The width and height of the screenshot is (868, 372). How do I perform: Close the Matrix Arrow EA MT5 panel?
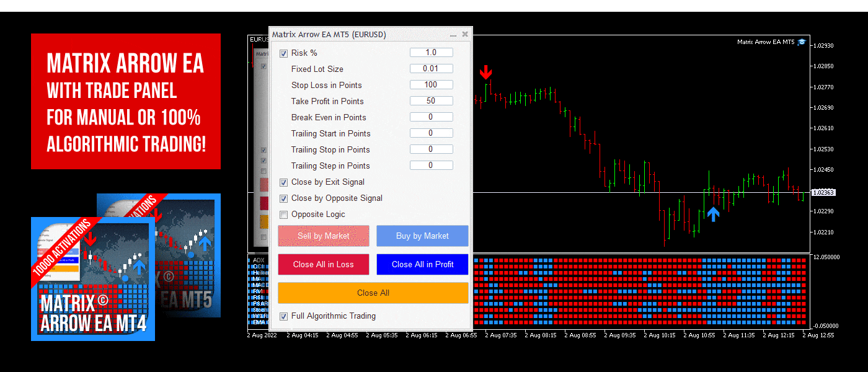pyautogui.click(x=465, y=35)
